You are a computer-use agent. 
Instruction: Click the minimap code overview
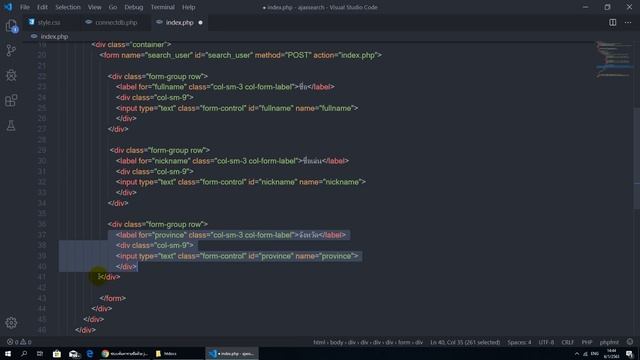[613, 59]
